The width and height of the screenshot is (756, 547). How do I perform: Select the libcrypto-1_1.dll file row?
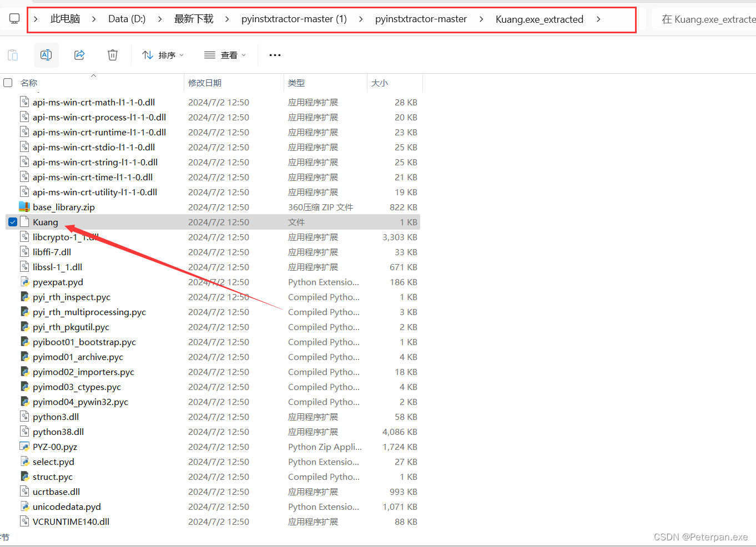tap(213, 237)
